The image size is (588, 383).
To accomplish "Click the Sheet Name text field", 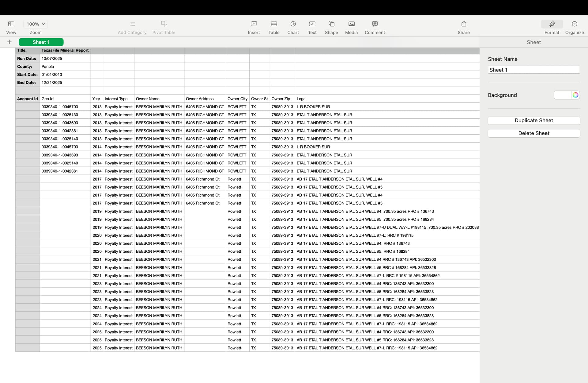I will [533, 70].
